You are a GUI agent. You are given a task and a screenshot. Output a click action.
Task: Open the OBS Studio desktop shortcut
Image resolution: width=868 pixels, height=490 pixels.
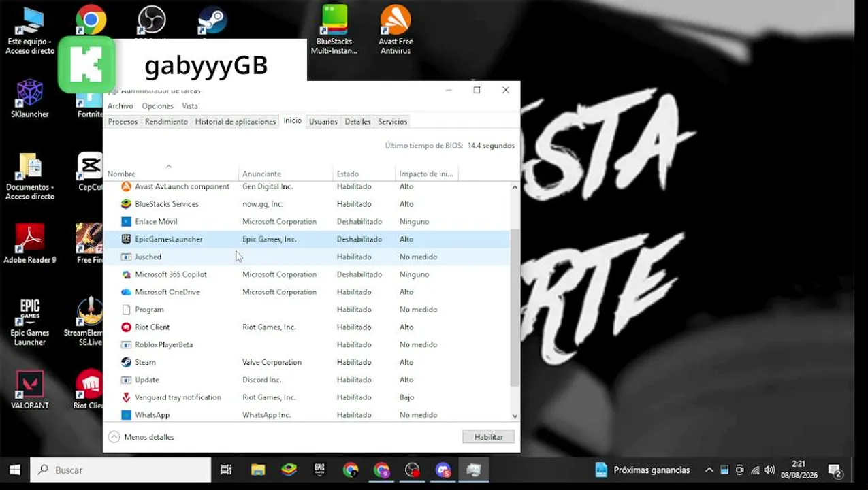(x=151, y=20)
